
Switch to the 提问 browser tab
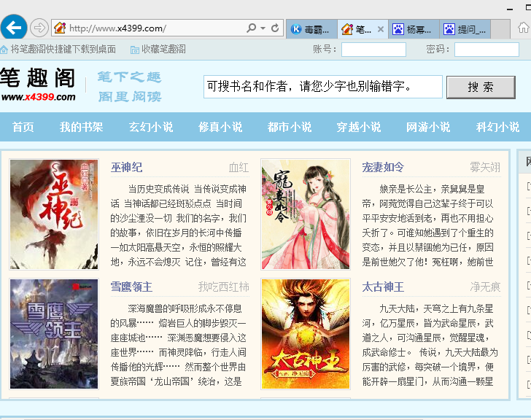[464, 29]
